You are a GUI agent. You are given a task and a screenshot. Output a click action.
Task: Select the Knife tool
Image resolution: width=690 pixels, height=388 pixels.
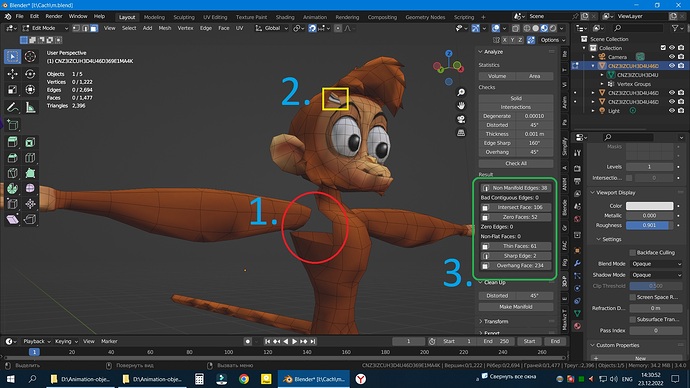tap(12, 173)
